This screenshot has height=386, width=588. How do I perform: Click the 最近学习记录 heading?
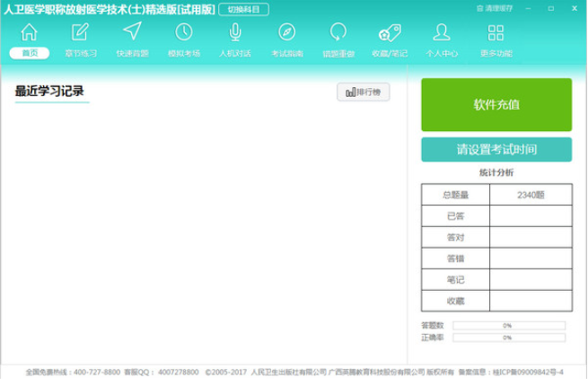tap(49, 92)
